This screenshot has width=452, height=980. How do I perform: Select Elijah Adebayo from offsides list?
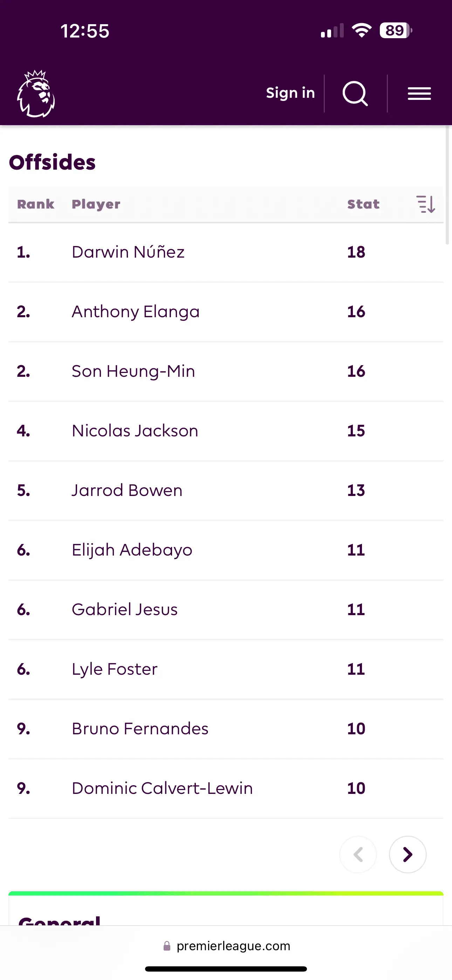pyautogui.click(x=132, y=550)
